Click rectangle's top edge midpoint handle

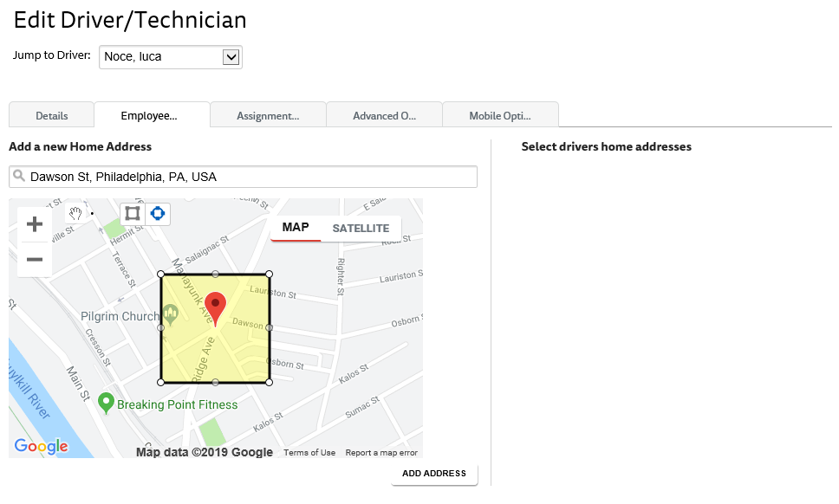tap(215, 275)
